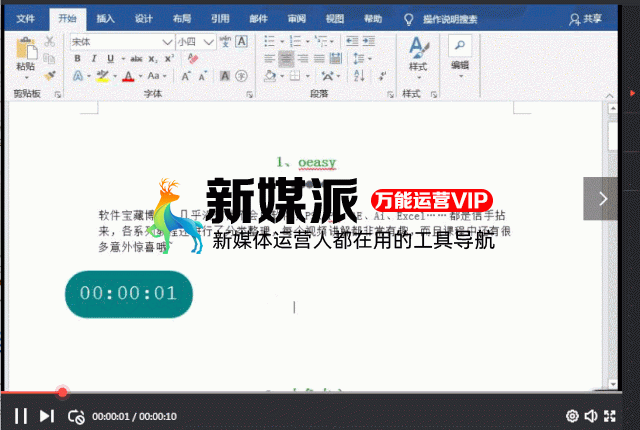
Task: Click the multilevel list icon
Action: (321, 41)
